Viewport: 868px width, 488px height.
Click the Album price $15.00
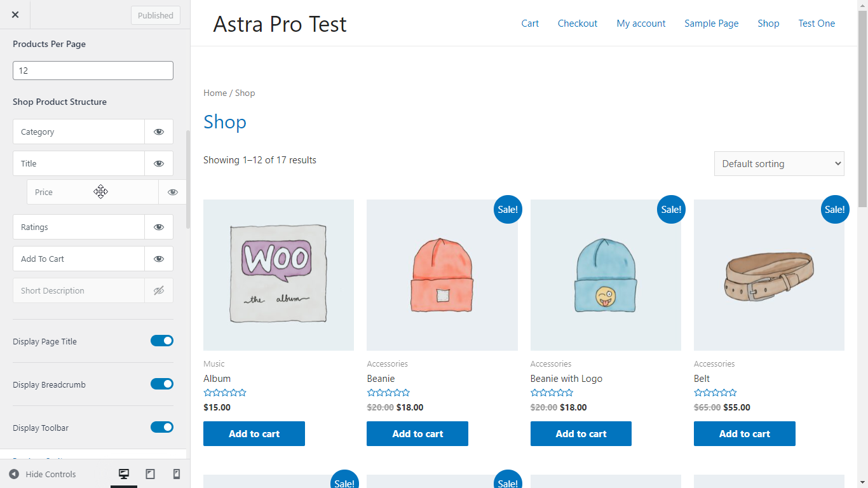click(217, 407)
